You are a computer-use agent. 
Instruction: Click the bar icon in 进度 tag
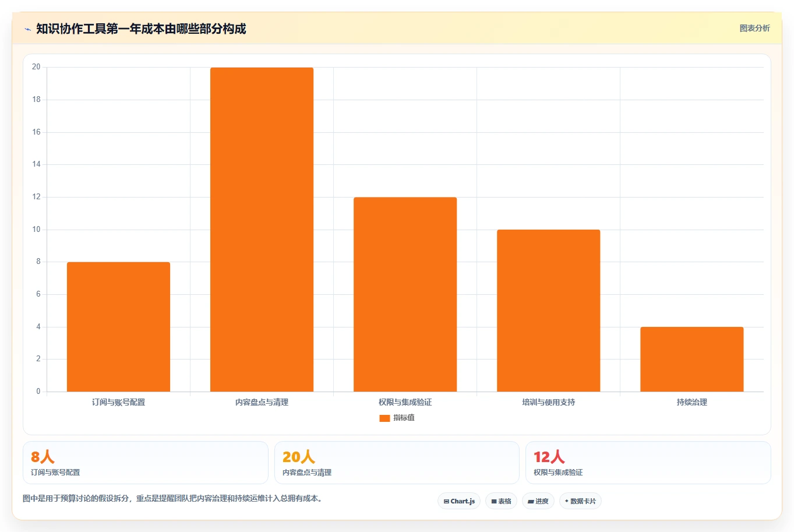(x=531, y=501)
